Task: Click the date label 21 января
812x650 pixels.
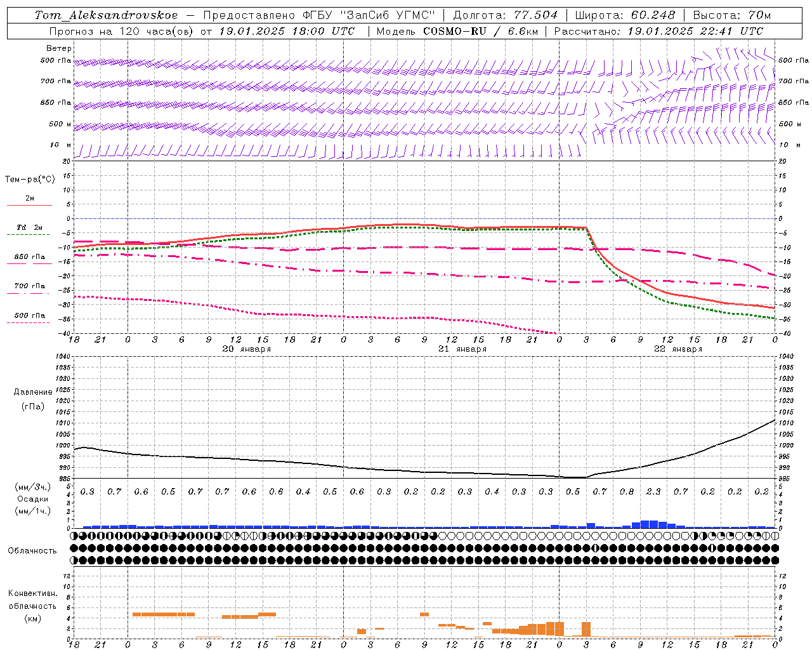Action: pos(462,349)
